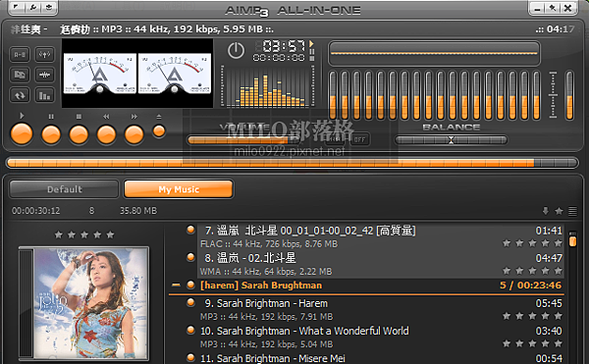Select track 10 What a Wonderful World

pyautogui.click(x=380, y=337)
